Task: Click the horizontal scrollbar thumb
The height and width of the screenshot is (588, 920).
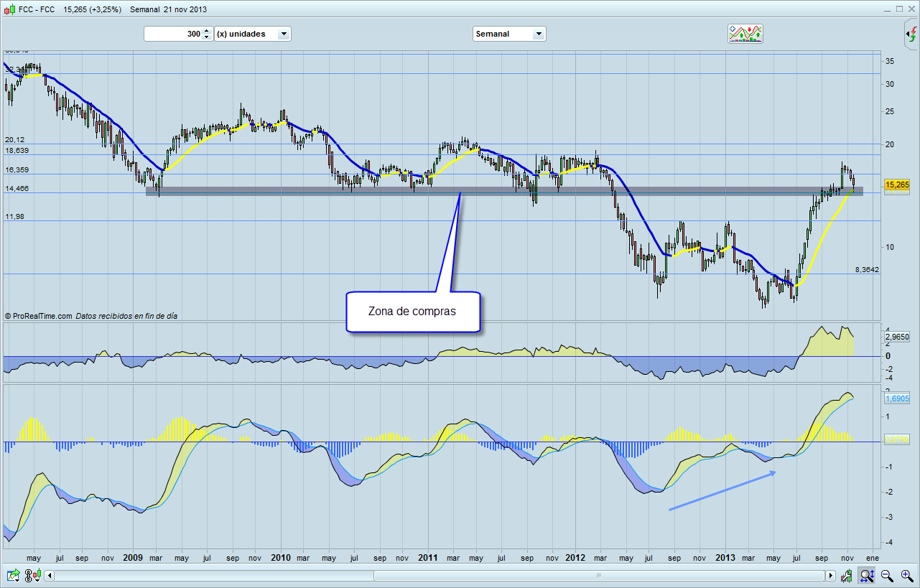Action: coord(598,575)
